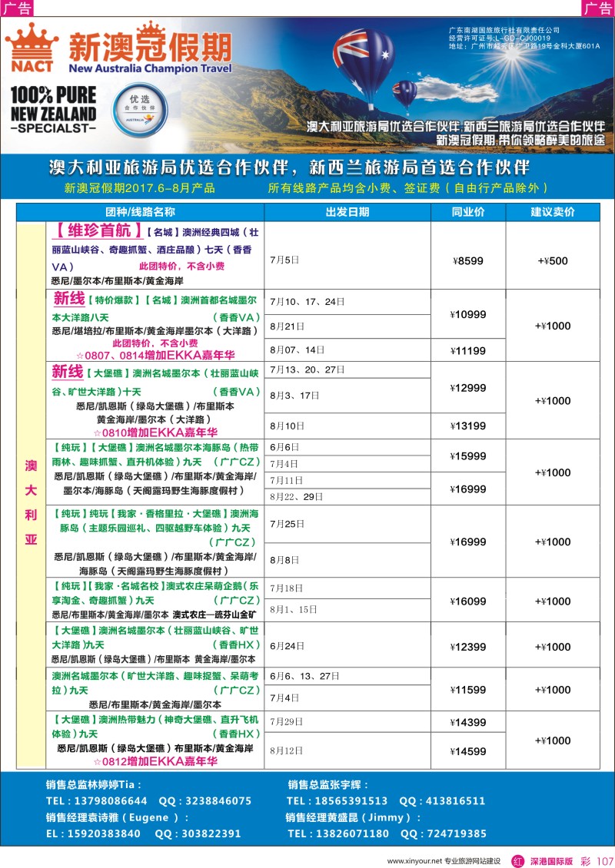Select the 7月29日 departure date

[x=287, y=722]
